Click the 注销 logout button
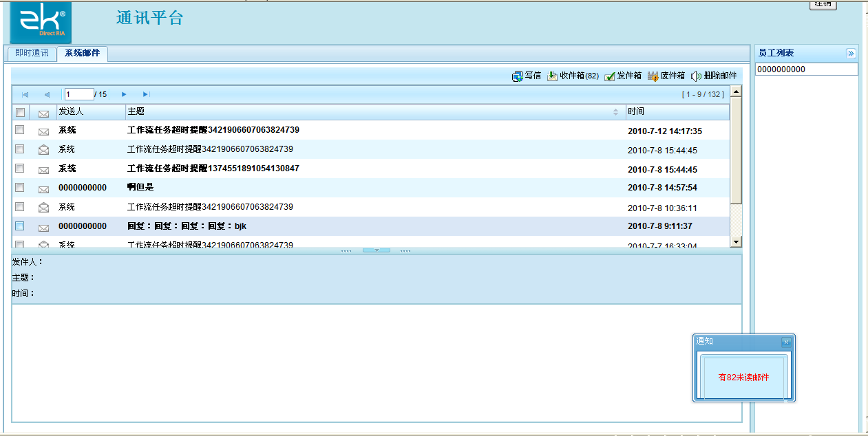Viewport: 868px width, 436px height. tap(823, 6)
